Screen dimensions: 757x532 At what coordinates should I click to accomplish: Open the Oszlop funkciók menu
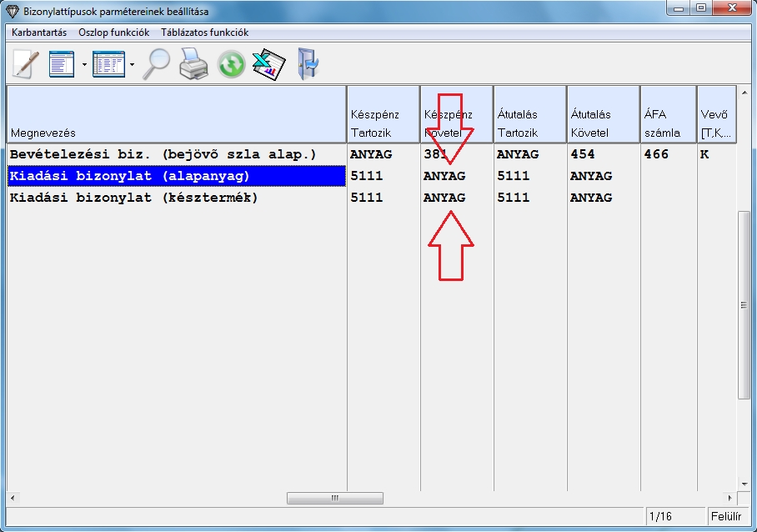(x=113, y=33)
